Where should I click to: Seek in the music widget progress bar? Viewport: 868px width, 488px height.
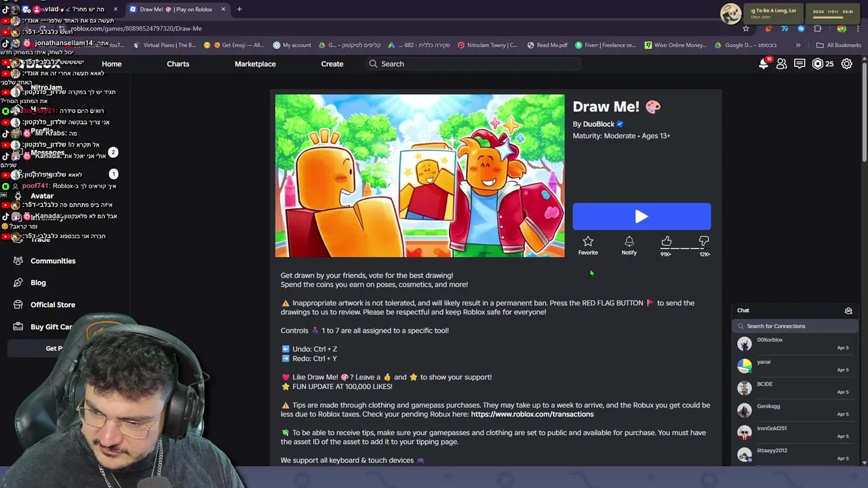point(833,17)
